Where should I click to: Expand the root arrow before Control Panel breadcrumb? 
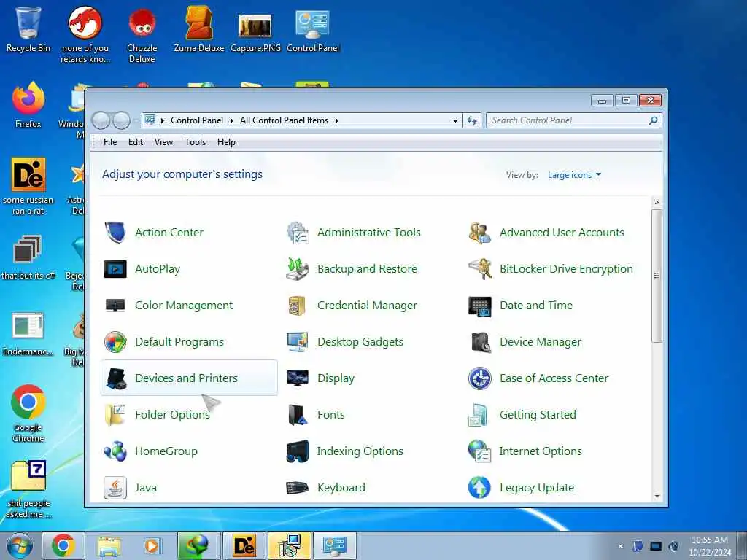pyautogui.click(x=162, y=120)
